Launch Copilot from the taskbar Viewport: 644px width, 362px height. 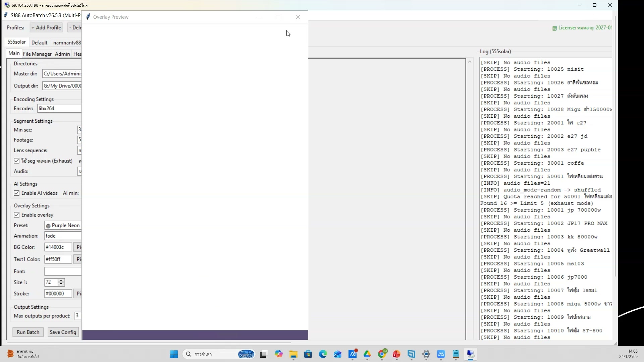(279, 354)
